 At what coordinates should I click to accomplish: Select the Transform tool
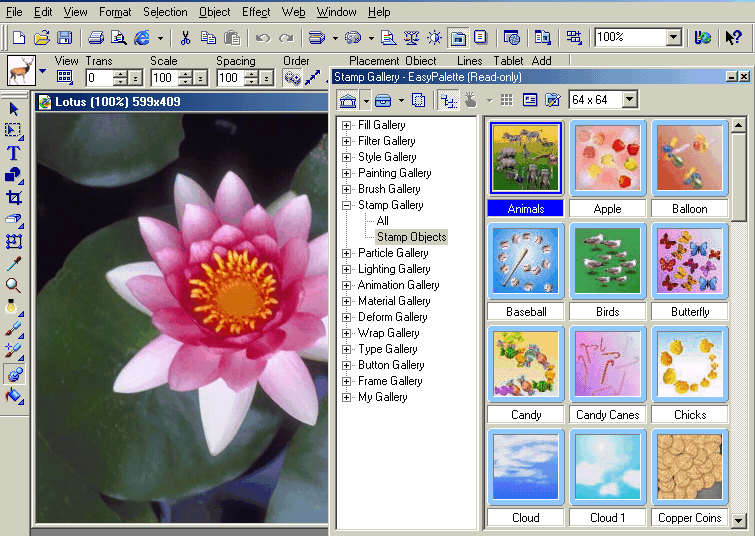(x=13, y=241)
